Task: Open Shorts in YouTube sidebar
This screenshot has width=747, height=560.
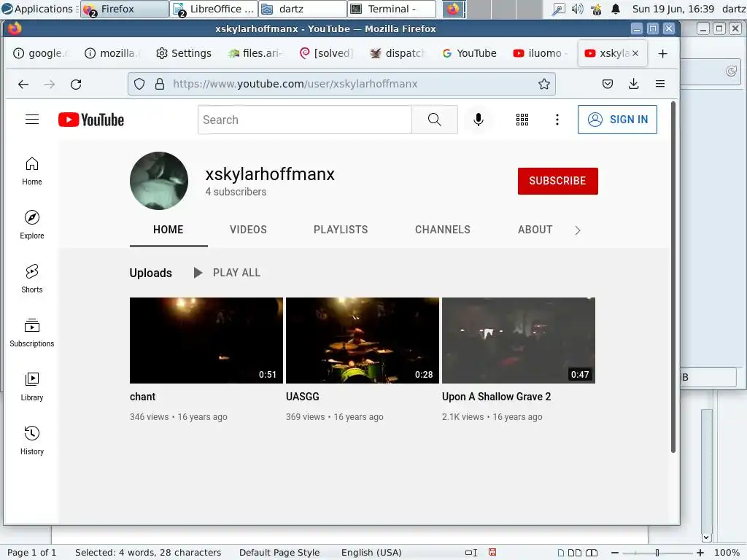Action: click(32, 279)
